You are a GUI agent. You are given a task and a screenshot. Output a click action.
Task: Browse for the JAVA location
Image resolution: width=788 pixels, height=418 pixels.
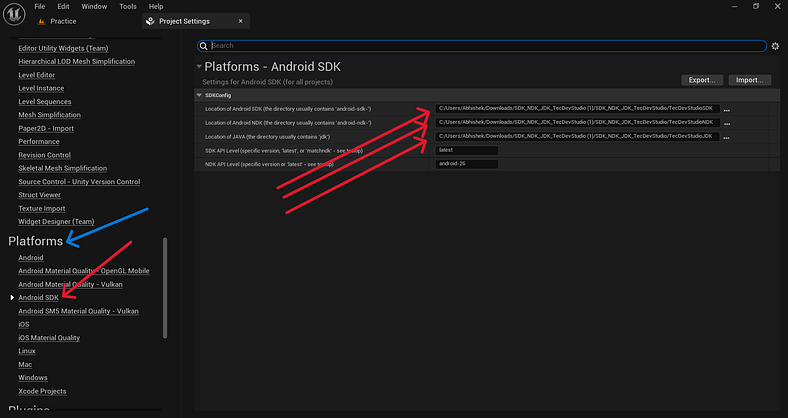click(726, 137)
